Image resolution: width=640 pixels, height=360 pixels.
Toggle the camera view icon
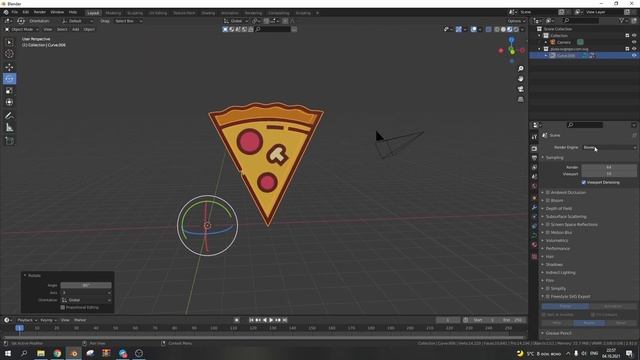coord(520,89)
